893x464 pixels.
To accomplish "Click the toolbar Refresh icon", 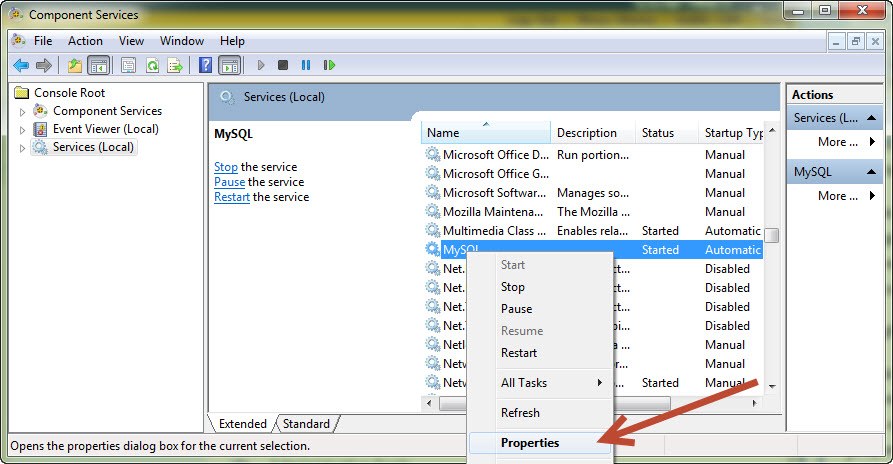I will point(152,65).
